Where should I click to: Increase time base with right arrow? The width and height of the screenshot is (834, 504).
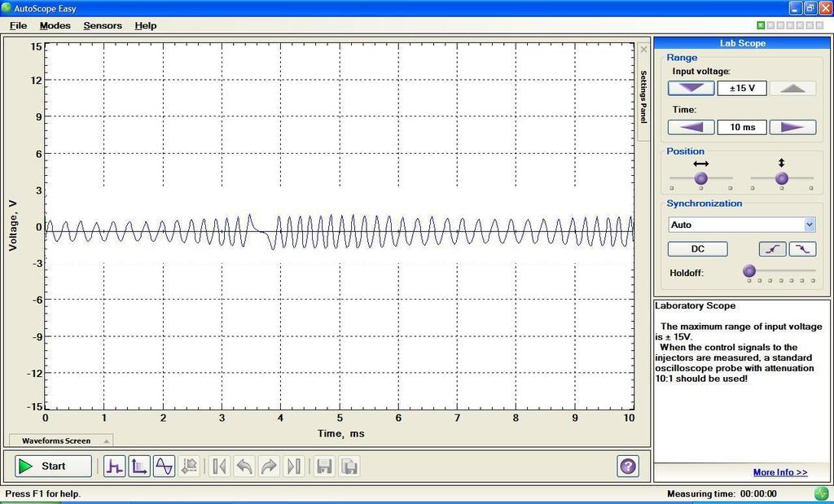pos(792,128)
